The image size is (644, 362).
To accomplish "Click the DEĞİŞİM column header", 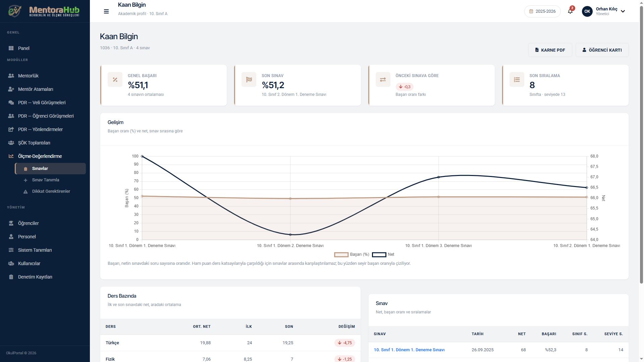I will (x=346, y=326).
